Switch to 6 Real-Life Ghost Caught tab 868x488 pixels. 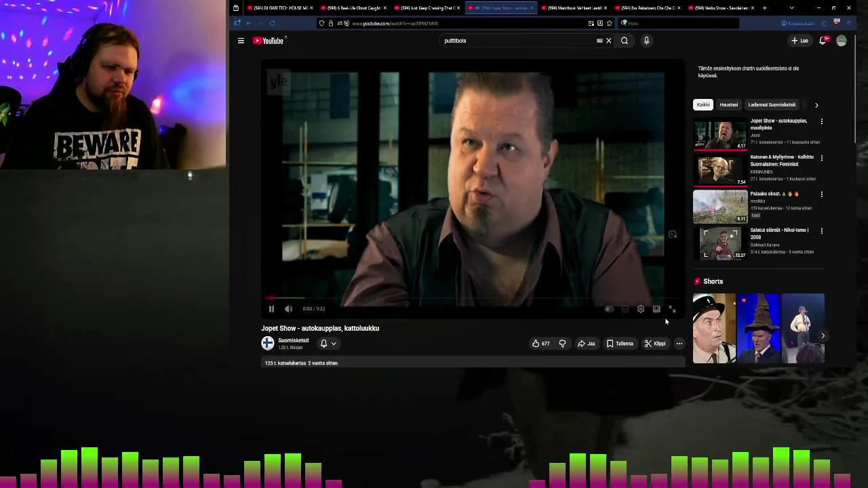354,8
